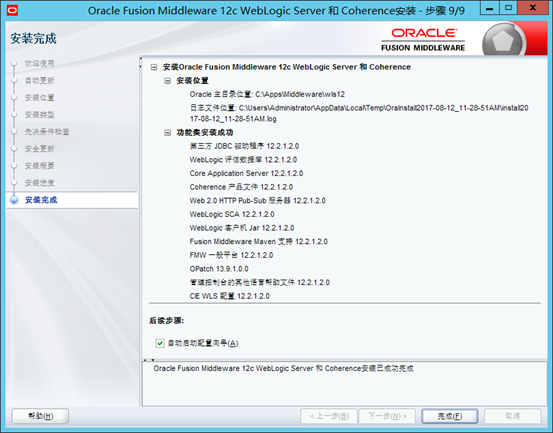Select 安装进度 step in sidebar
553x433 pixels.
tap(40, 183)
